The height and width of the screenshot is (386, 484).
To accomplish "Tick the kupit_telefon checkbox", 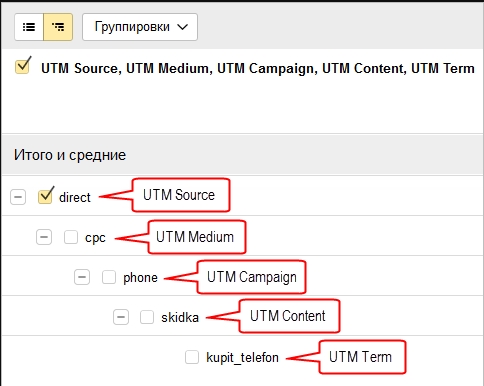I will click(192, 357).
